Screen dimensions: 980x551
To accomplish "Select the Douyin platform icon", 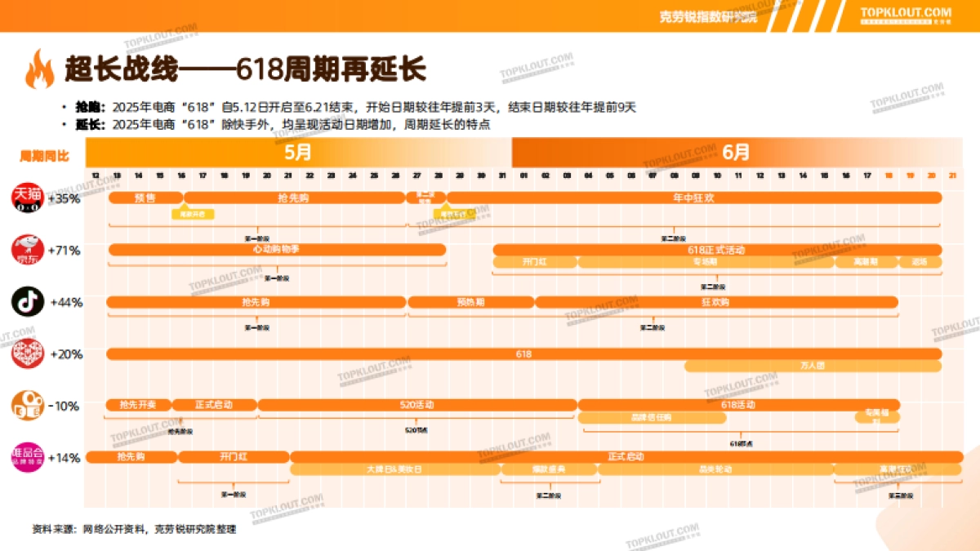I will coord(26,303).
